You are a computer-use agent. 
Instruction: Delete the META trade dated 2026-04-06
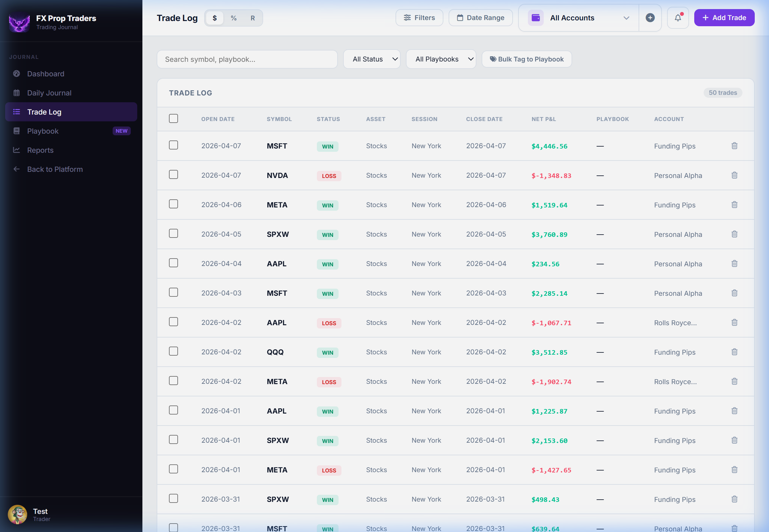tap(734, 205)
